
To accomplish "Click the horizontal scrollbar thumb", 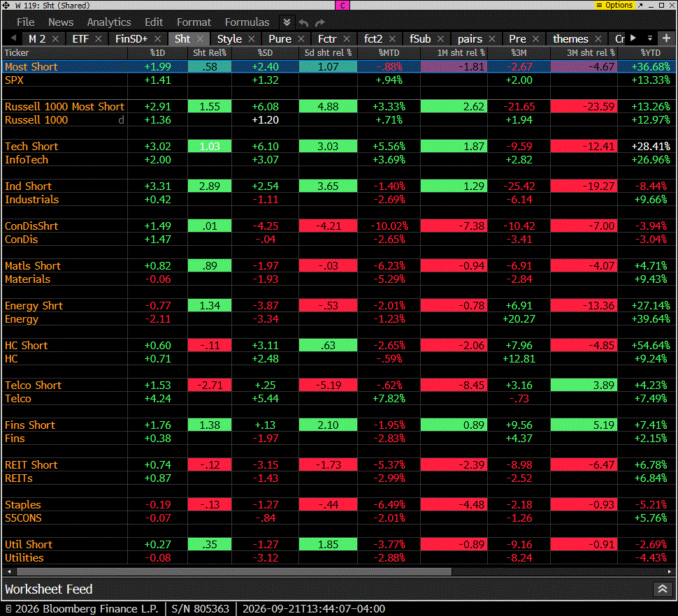I will pos(234,571).
